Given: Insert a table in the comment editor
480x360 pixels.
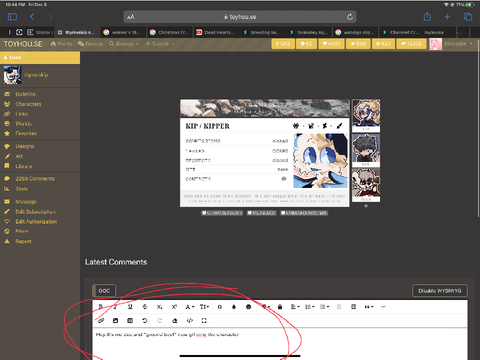Looking at the screenshot, I should [130, 321].
